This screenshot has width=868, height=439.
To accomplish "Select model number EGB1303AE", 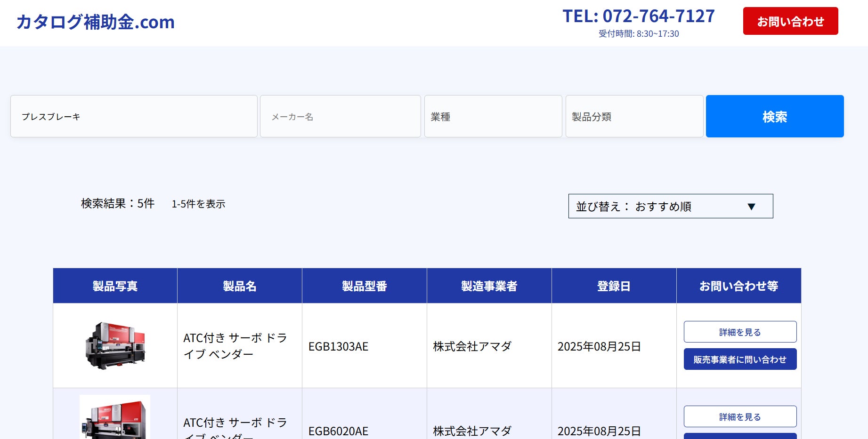I will [x=338, y=346].
